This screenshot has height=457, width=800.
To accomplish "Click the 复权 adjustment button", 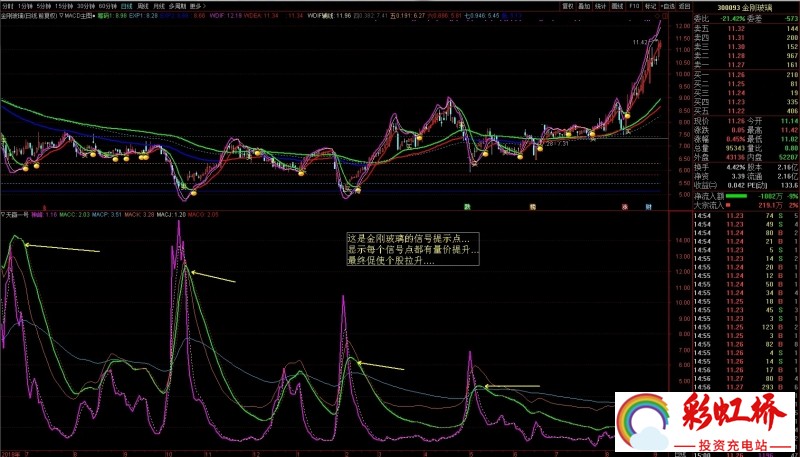I will click(x=568, y=7).
